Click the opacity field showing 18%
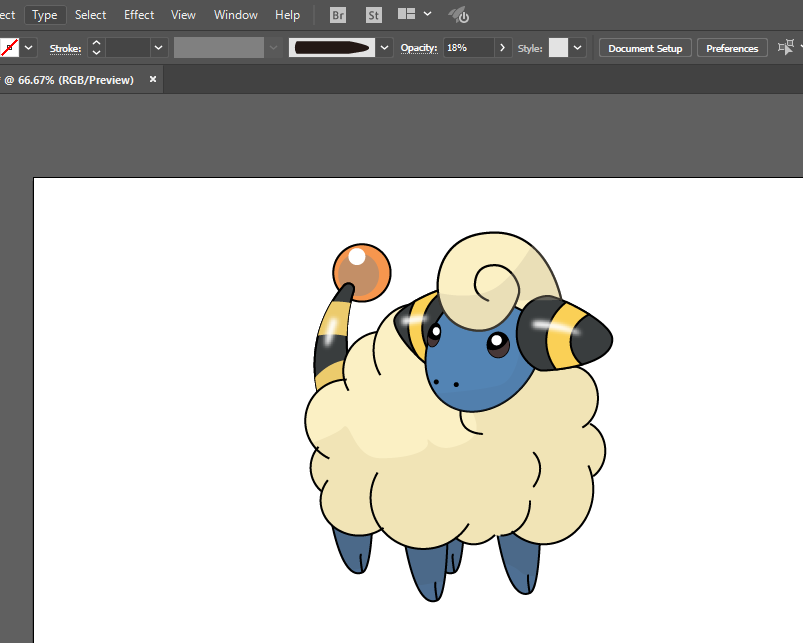The height and width of the screenshot is (643, 803). click(468, 48)
